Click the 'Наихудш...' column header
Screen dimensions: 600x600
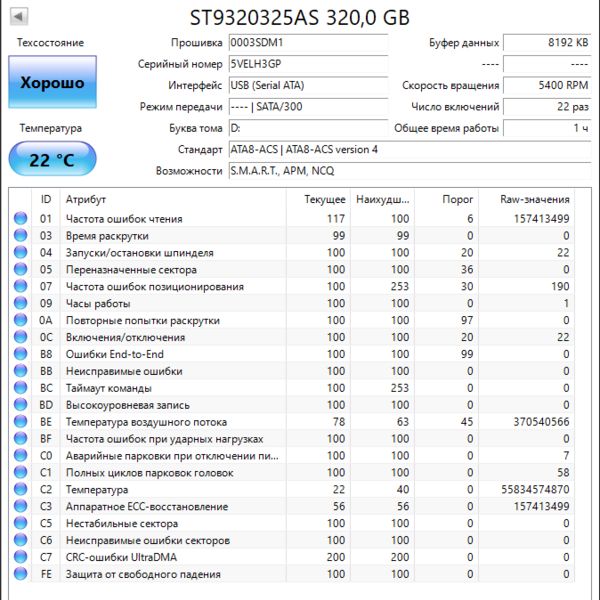[382, 199]
